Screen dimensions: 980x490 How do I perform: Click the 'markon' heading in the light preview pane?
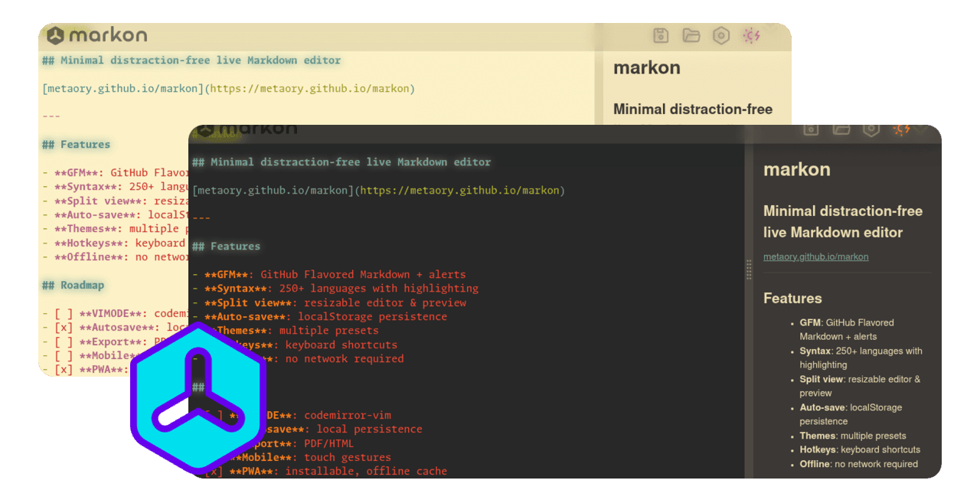click(647, 68)
